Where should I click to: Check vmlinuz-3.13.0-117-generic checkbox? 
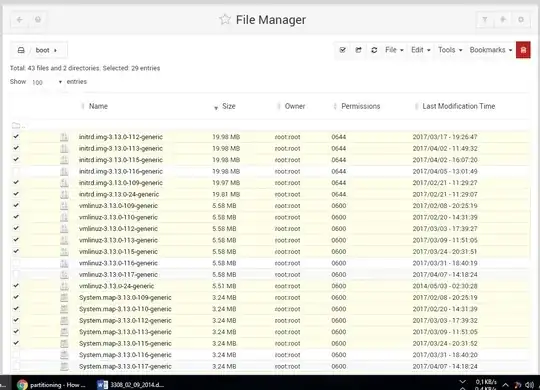click(x=16, y=274)
